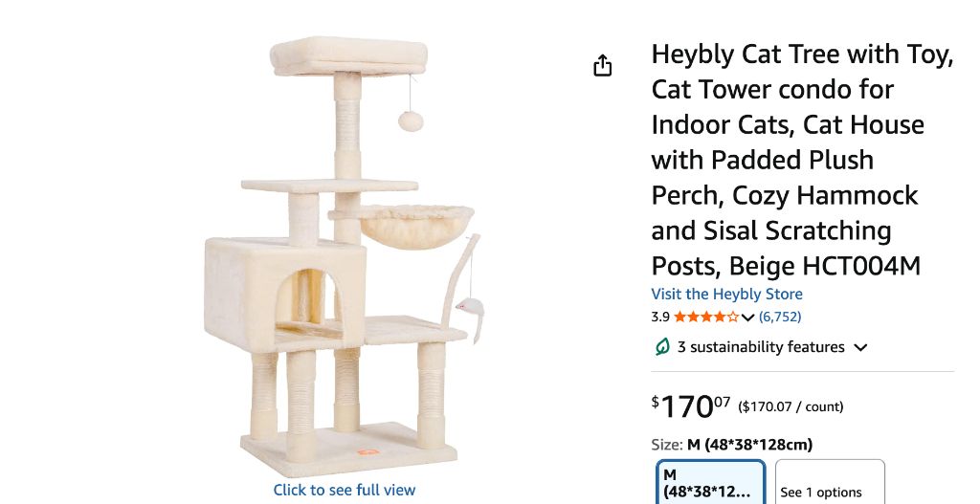The image size is (980, 504).
Task: Open the "3 sustainability features" details
Action: (761, 347)
